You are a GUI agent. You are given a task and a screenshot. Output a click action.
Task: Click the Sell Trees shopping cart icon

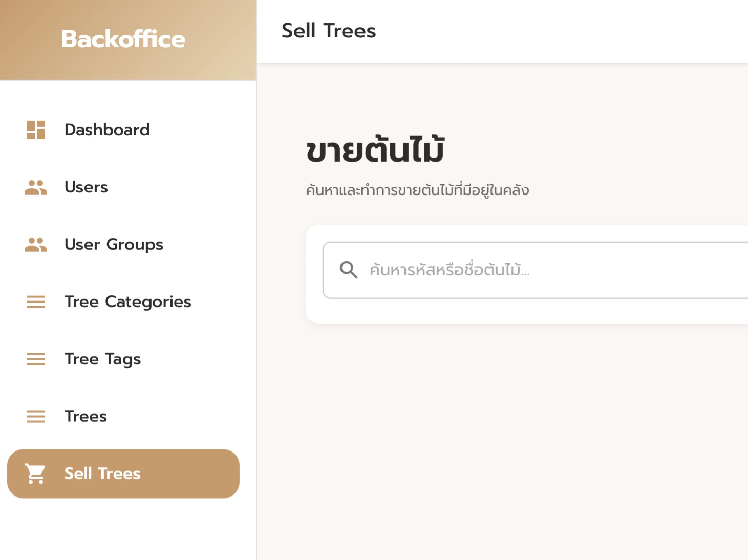pos(36,474)
